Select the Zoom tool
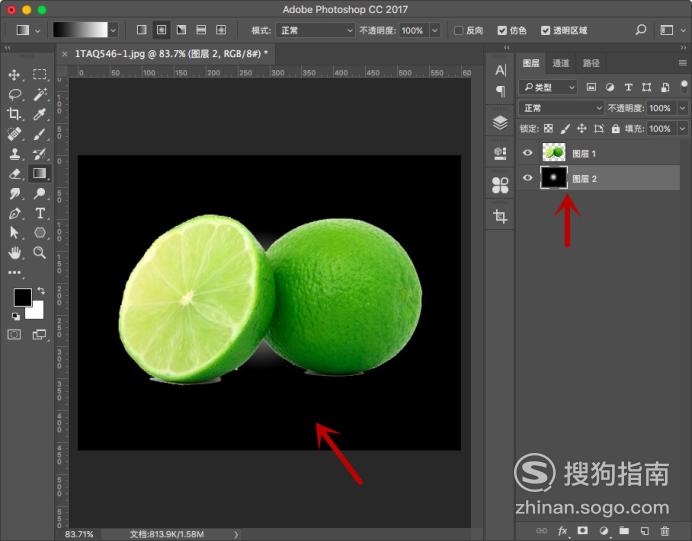The image size is (692, 541). [x=40, y=252]
